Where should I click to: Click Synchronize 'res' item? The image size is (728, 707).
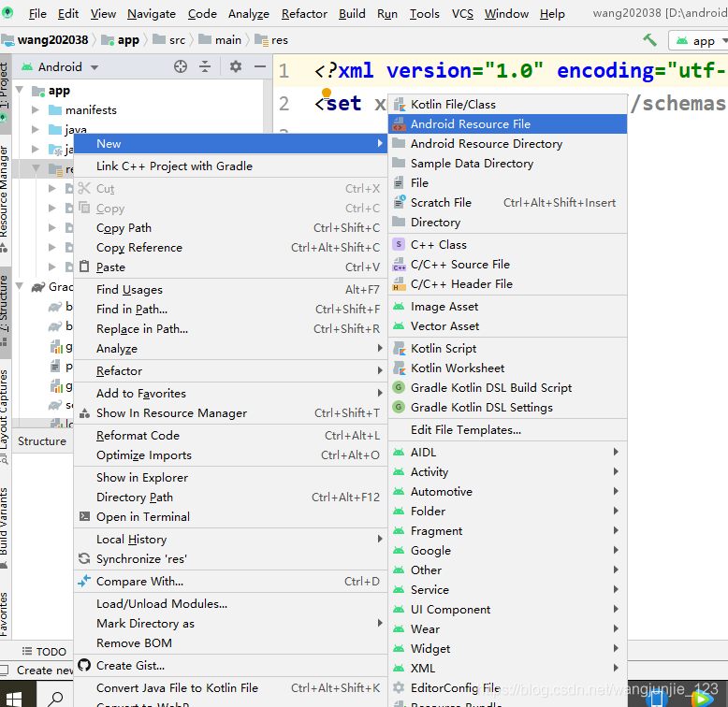231,559
